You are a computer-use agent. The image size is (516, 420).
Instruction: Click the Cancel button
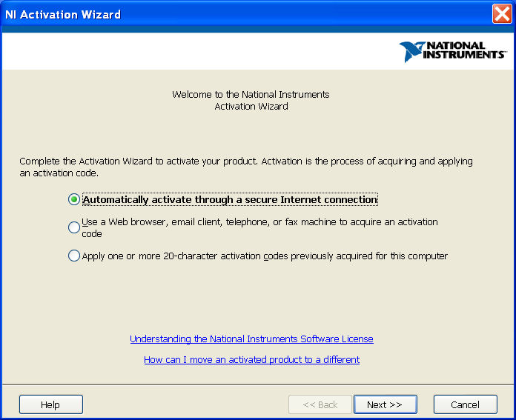[466, 404]
